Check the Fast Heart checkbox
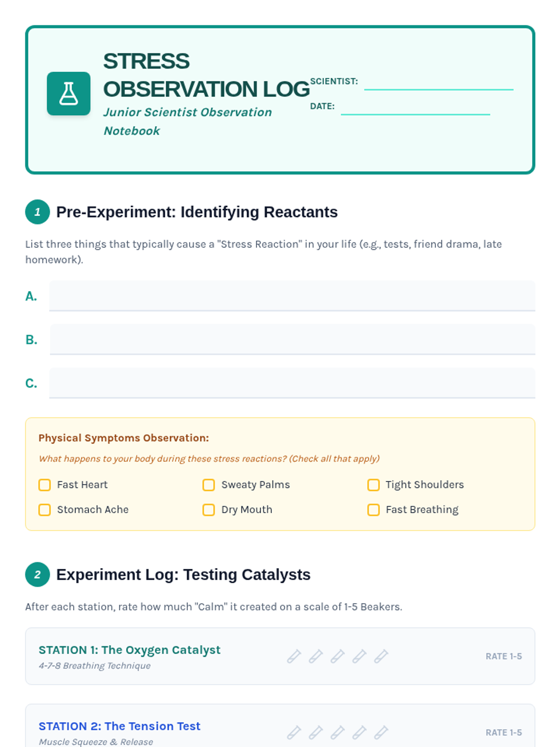The width and height of the screenshot is (560, 747). point(45,485)
